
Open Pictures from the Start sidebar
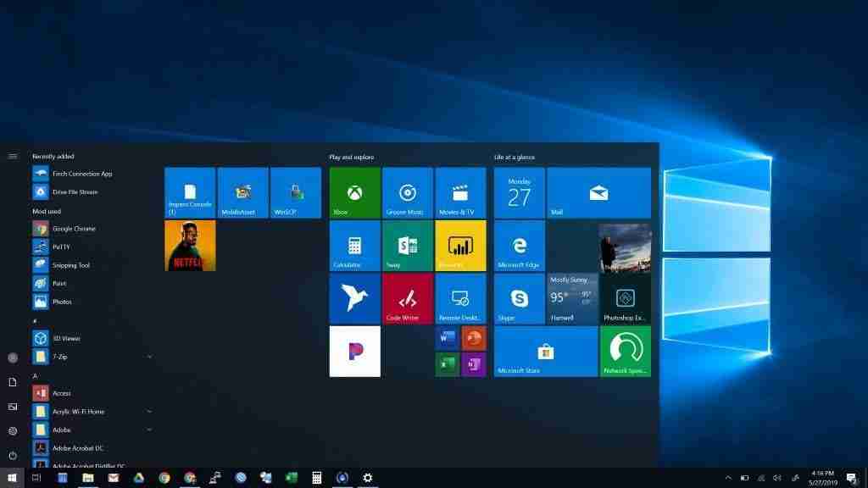tap(12, 407)
